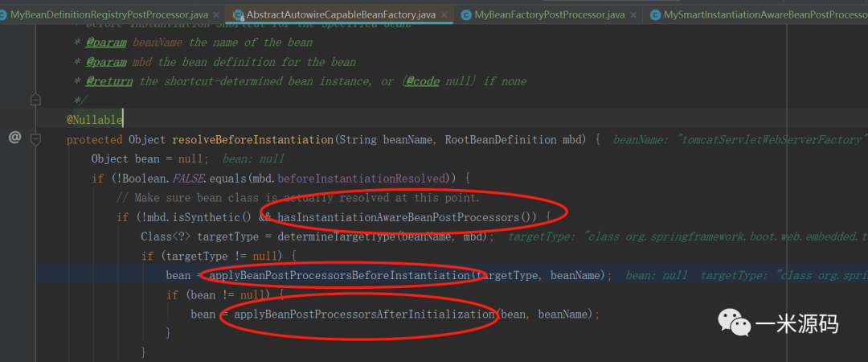Click the resolveBeforeInstantiation method name

240,139
